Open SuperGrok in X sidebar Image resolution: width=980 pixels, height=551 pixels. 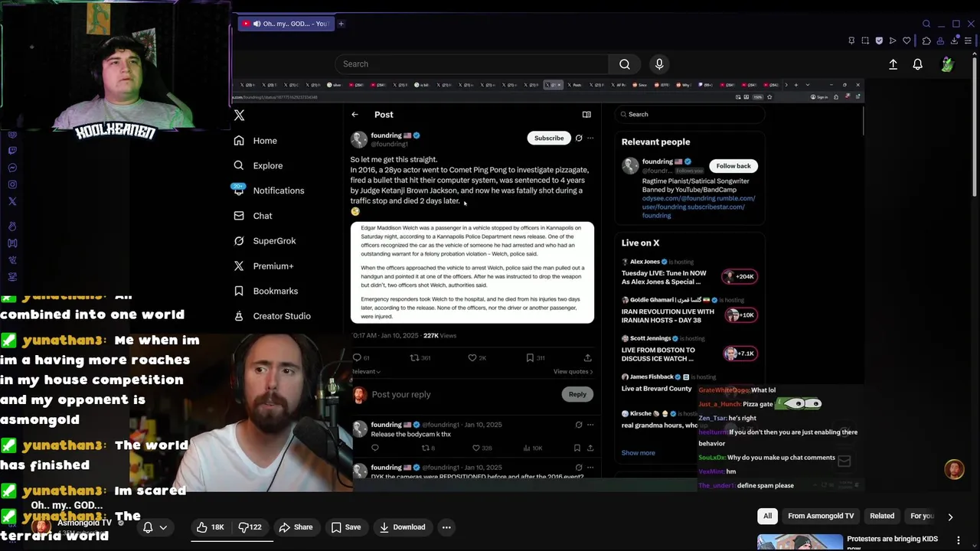click(265, 241)
